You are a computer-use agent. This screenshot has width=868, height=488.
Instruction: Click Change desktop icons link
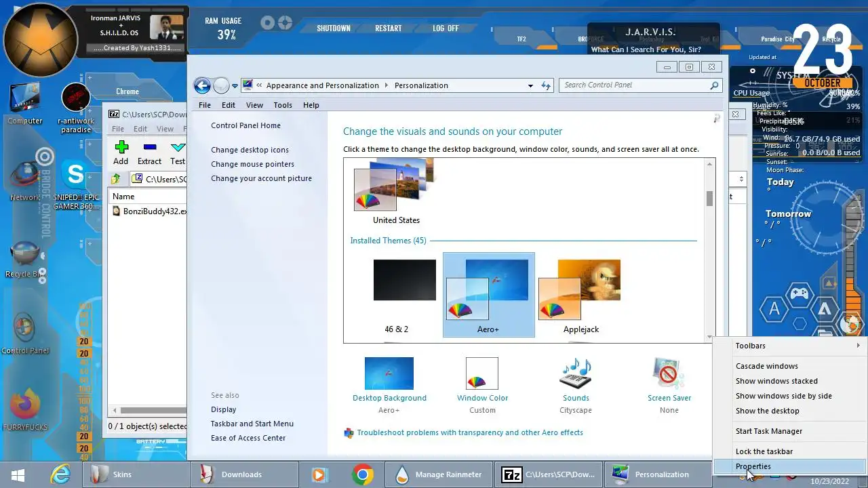pyautogui.click(x=250, y=150)
